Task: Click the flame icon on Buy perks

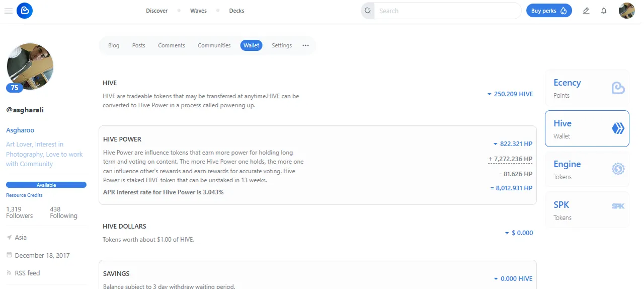Action: (563, 11)
